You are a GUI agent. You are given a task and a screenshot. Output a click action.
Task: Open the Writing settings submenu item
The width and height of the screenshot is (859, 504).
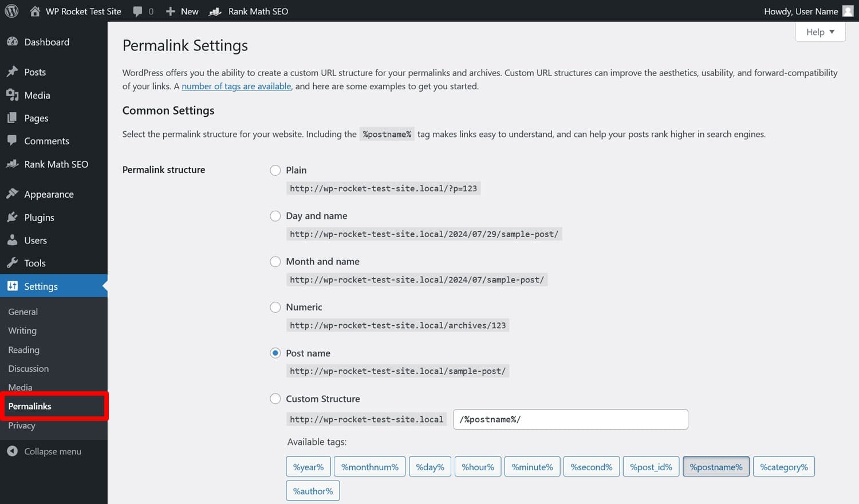[x=22, y=330]
